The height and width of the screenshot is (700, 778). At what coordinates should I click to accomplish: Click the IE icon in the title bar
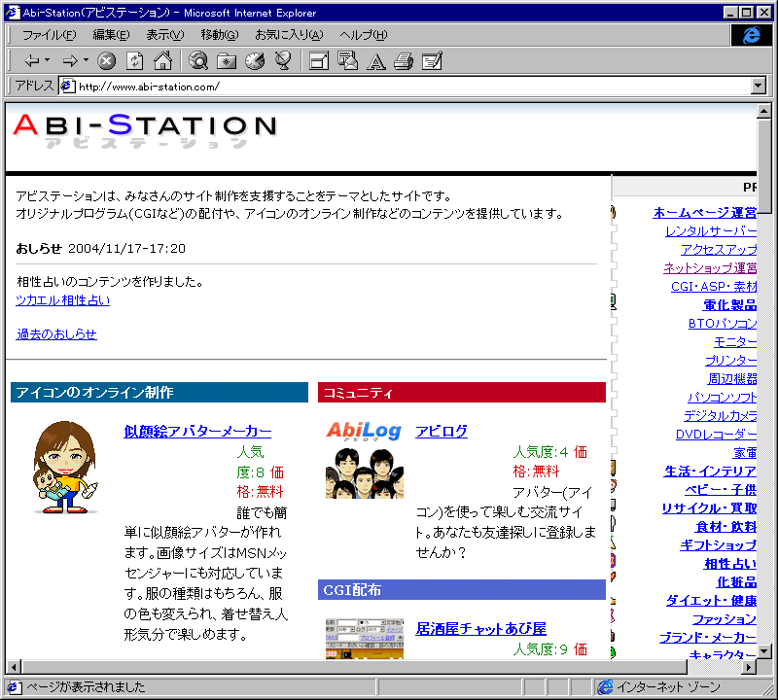[x=13, y=13]
